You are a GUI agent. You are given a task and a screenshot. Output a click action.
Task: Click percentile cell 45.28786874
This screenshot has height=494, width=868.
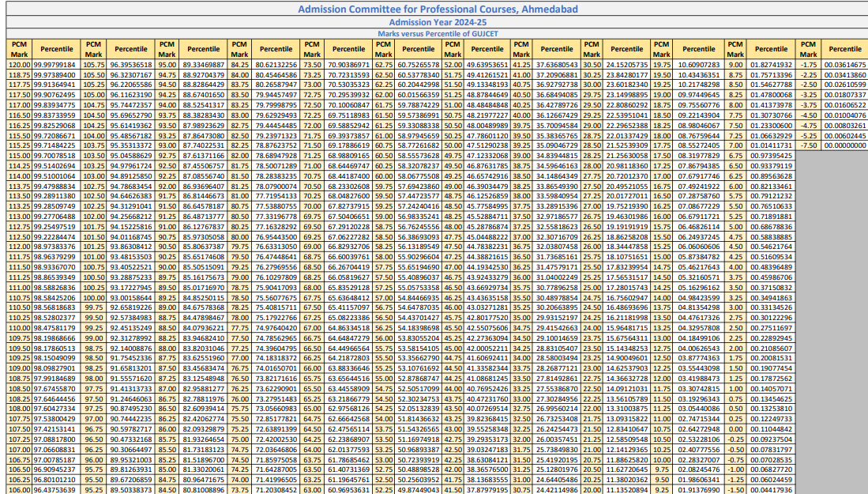click(x=487, y=227)
